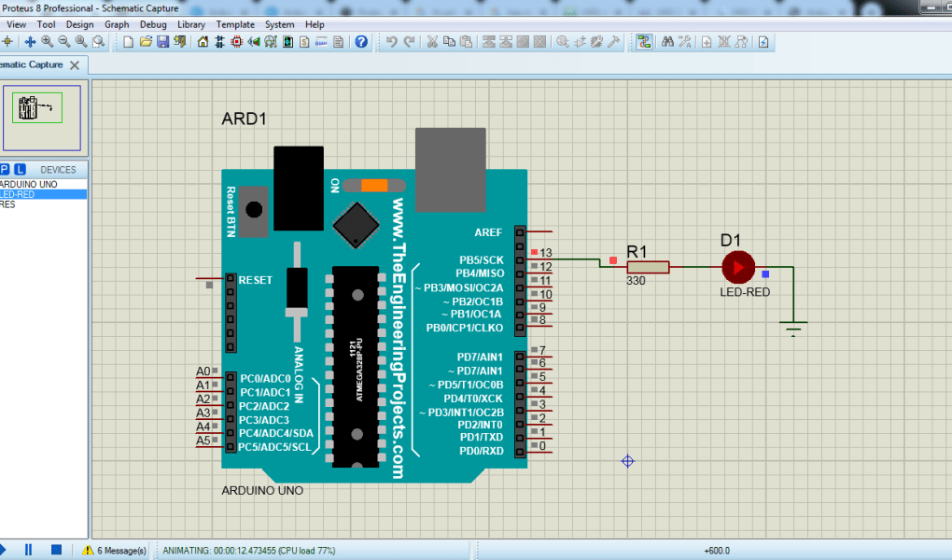Click the packaging tool icon
This screenshot has width=952, height=560.
596,42
